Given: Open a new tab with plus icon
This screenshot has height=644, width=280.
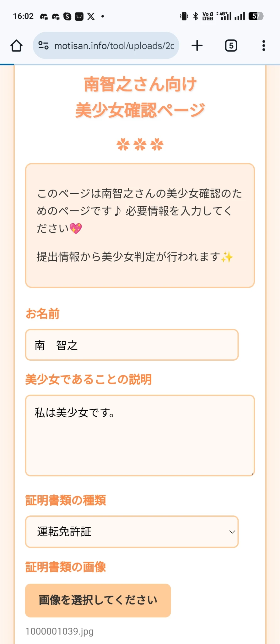Looking at the screenshot, I should coord(197,46).
